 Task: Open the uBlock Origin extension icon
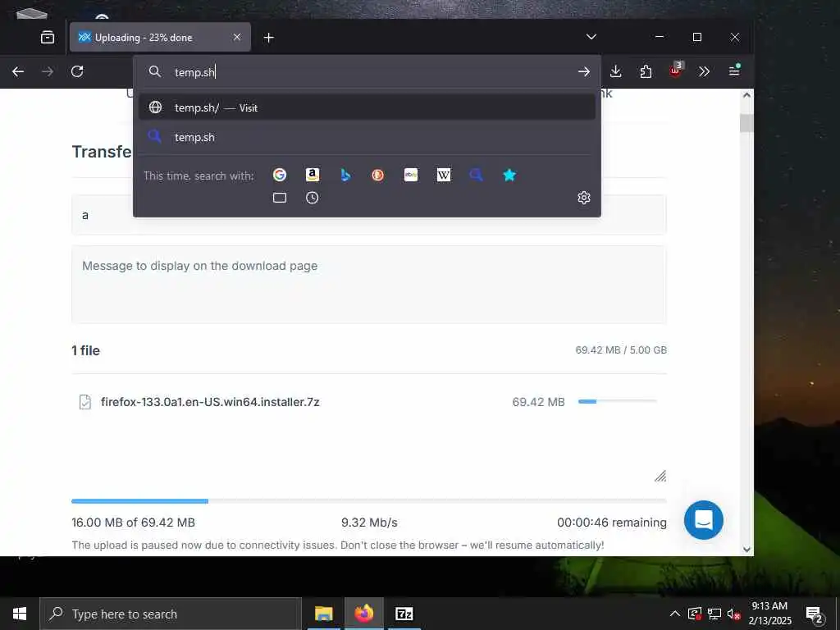tap(675, 71)
